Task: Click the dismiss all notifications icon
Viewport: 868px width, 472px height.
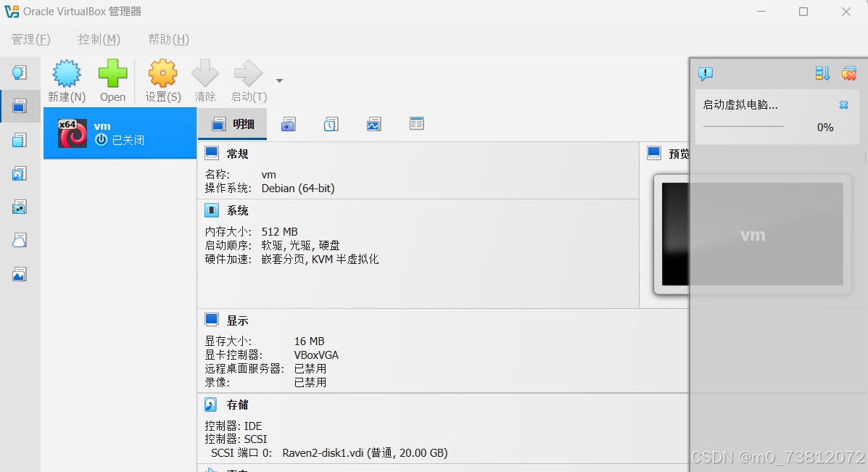Action: pos(849,73)
